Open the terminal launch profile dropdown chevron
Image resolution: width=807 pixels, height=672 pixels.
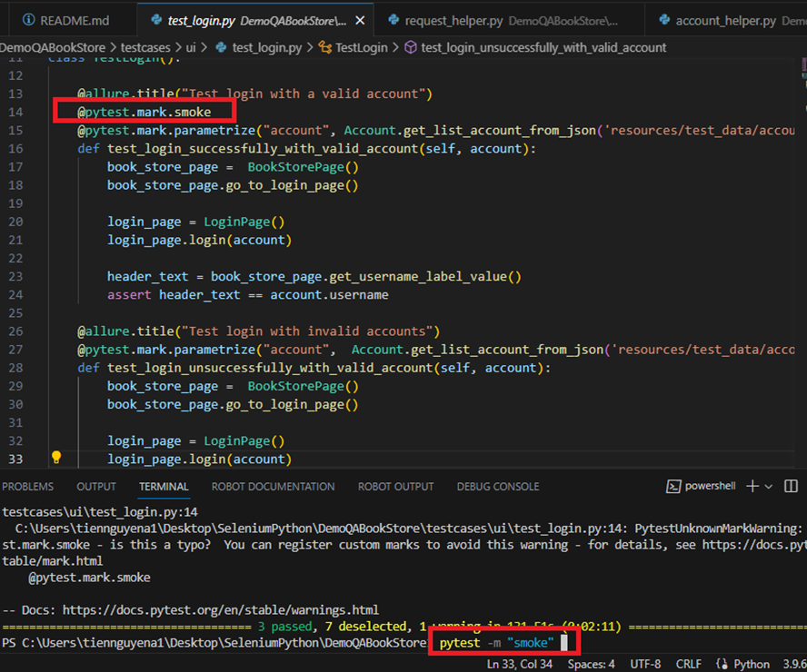(x=769, y=487)
